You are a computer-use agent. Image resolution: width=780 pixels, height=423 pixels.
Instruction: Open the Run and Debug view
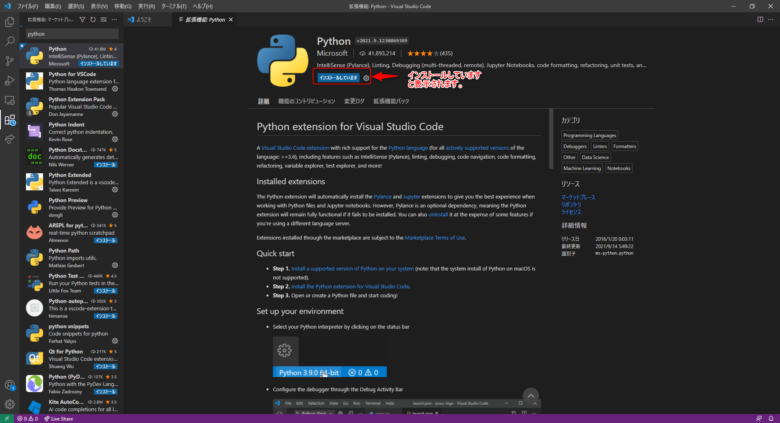pos(9,81)
